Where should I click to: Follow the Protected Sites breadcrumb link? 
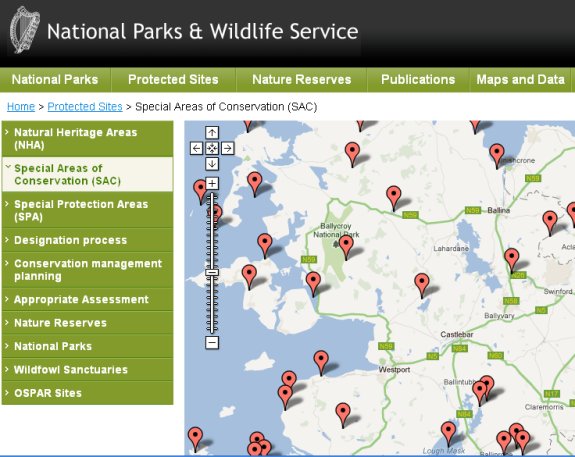85,107
